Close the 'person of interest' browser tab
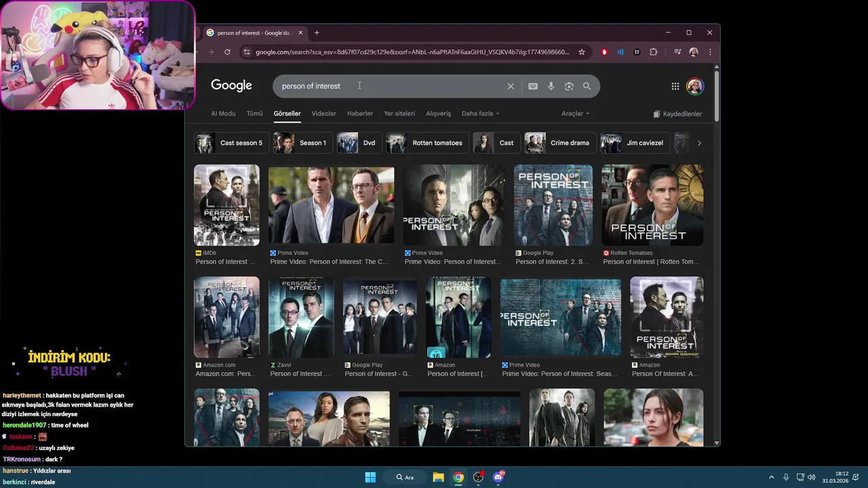Screen dimensions: 868x488 [x=300, y=33]
